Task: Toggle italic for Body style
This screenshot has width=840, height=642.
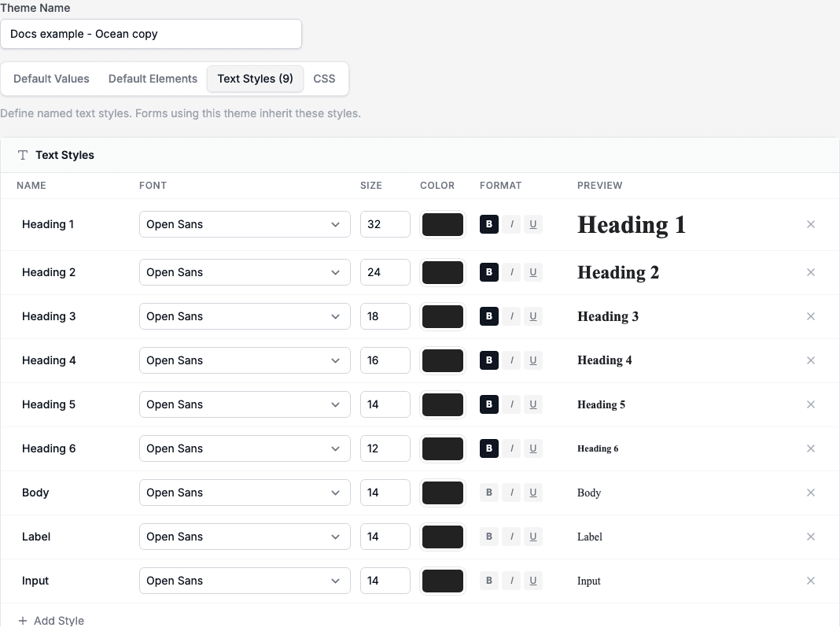Action: (511, 493)
